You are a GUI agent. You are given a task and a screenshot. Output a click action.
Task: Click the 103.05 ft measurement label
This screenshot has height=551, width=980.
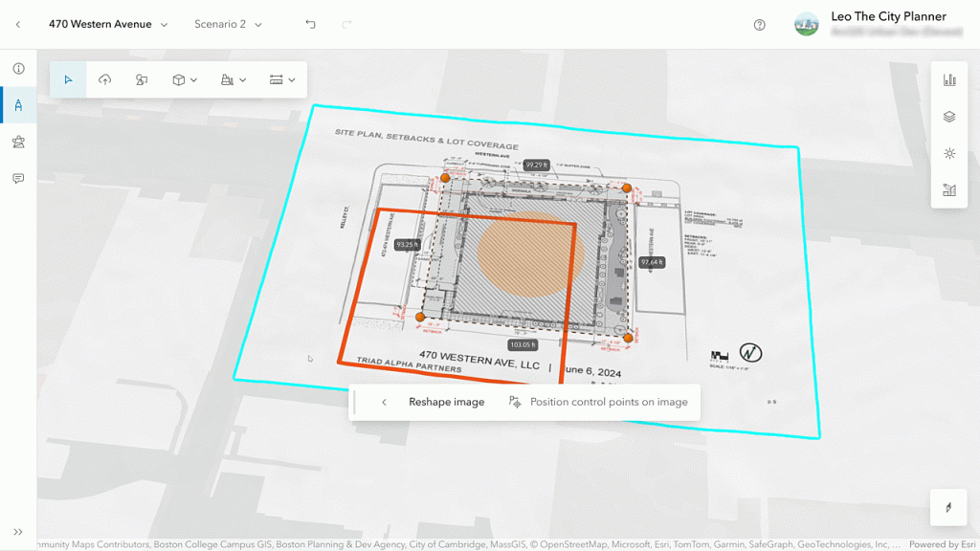click(x=523, y=344)
